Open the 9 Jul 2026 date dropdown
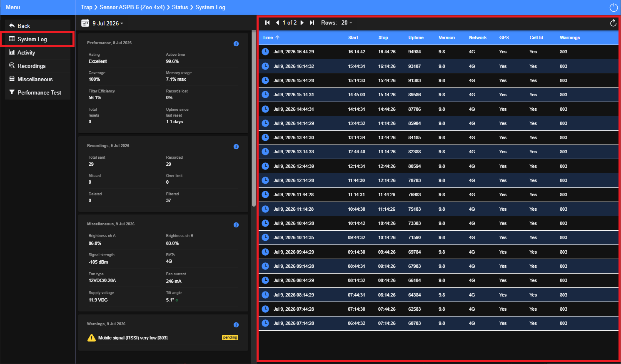The height and width of the screenshot is (364, 621). click(108, 23)
